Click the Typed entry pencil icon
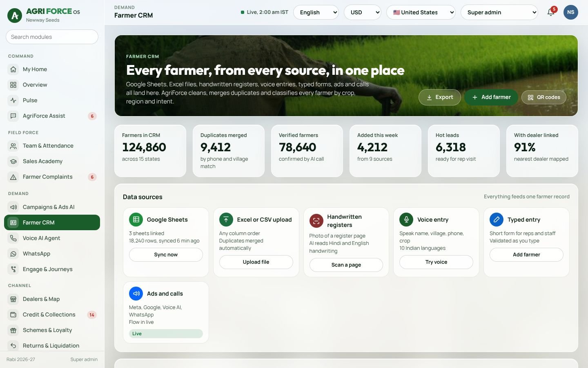The image size is (588, 368). (497, 220)
